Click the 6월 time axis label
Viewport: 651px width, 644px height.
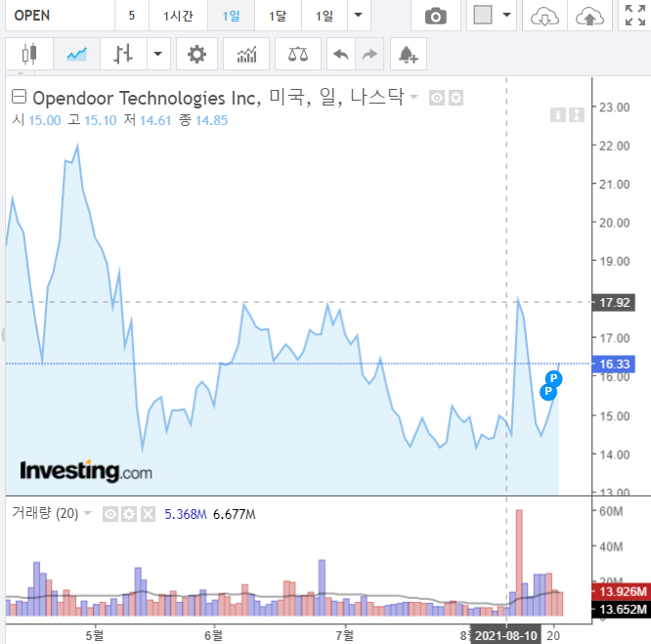point(214,636)
